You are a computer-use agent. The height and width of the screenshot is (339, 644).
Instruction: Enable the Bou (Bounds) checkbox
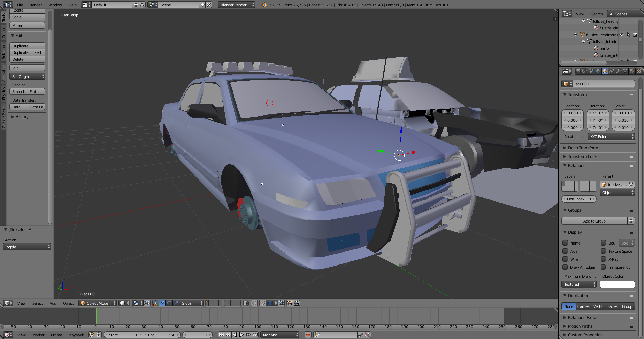(x=603, y=243)
